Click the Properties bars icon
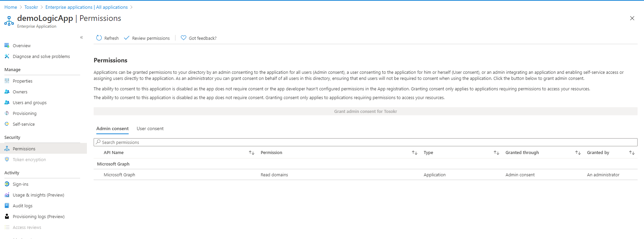This screenshot has height=239, width=644. (x=7, y=81)
